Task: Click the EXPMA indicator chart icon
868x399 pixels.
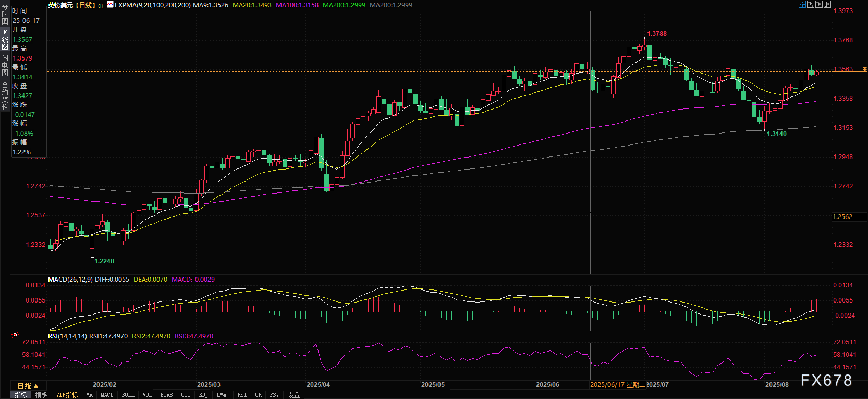Action: click(x=110, y=5)
